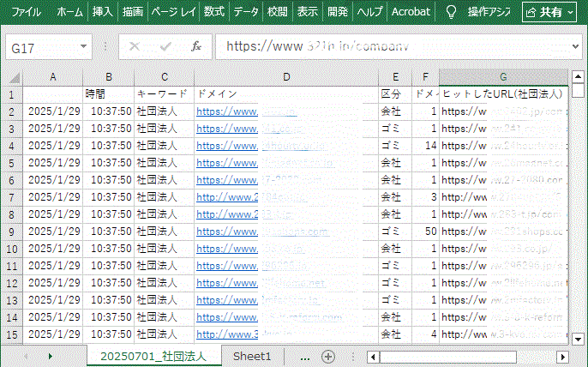Select row 1 header
Screen dimensions: 588x367
pyautogui.click(x=12, y=94)
